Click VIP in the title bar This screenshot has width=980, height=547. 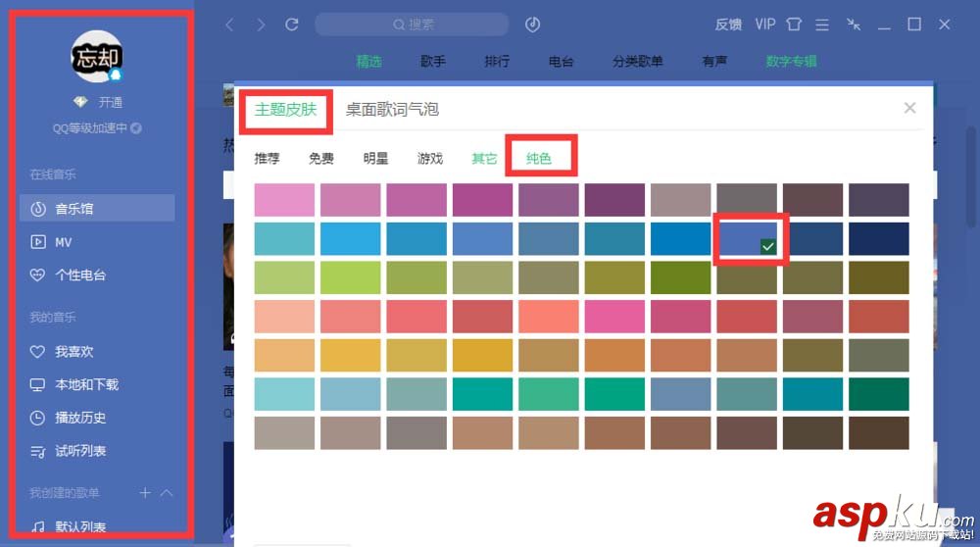765,25
